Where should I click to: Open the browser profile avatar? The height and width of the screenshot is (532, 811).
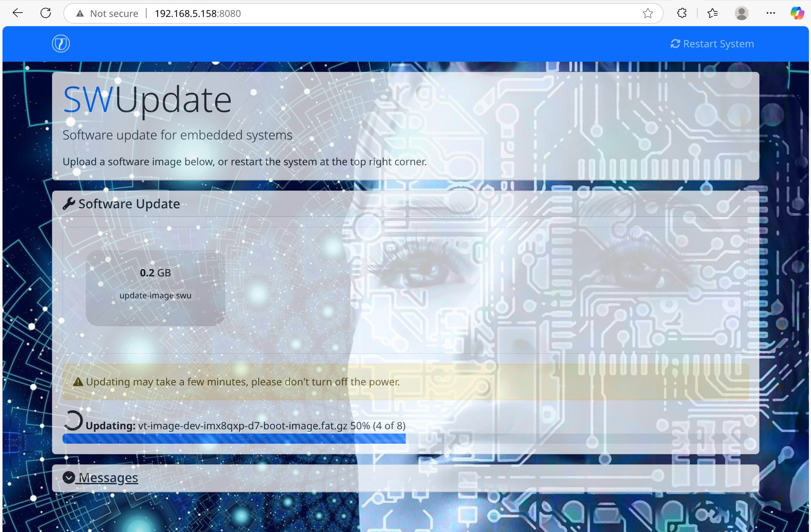pos(741,13)
